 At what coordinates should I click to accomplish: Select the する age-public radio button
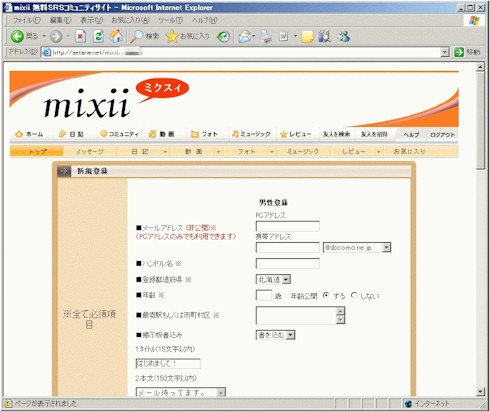326,295
